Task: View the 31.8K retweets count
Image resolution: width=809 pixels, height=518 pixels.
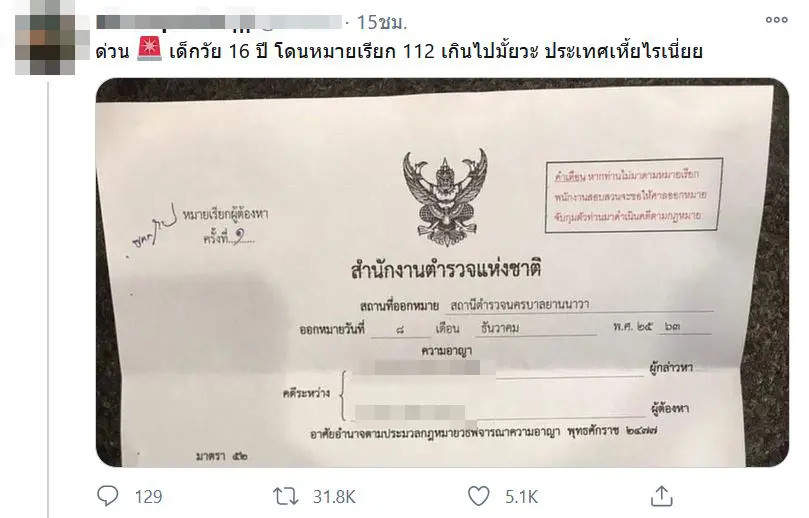Action: (x=334, y=497)
